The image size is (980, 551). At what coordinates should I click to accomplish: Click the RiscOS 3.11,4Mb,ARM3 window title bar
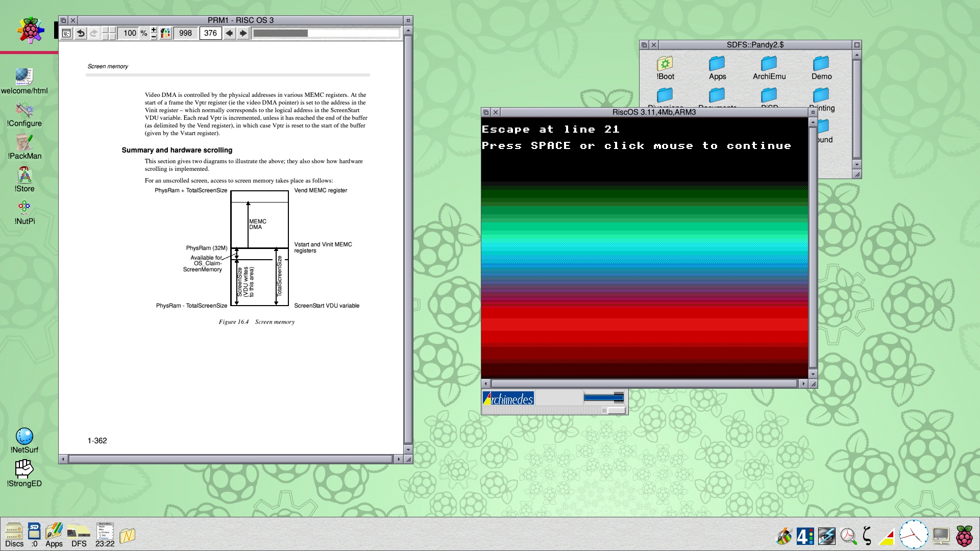click(x=654, y=112)
